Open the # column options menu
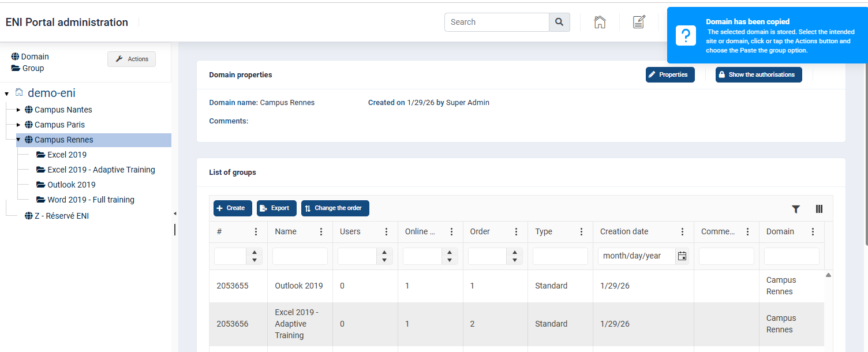 click(256, 231)
